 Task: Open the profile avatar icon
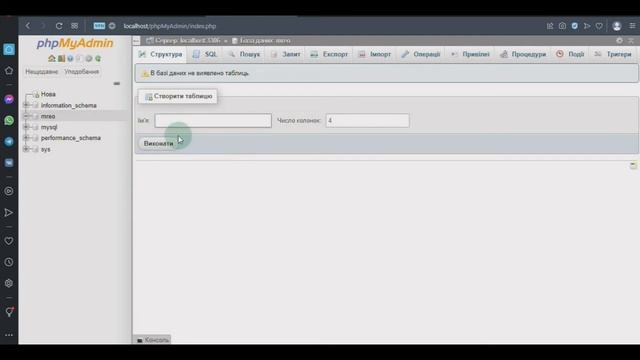[x=617, y=26]
